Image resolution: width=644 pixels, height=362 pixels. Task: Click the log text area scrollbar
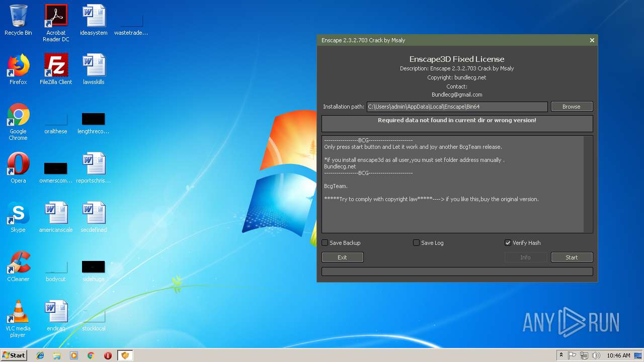point(588,184)
